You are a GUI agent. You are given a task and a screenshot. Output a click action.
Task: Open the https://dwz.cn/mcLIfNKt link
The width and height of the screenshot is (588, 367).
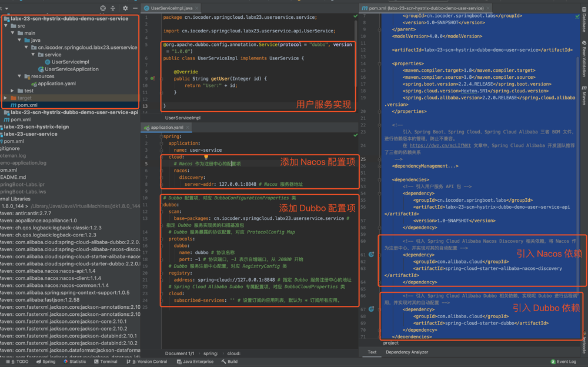click(440, 146)
